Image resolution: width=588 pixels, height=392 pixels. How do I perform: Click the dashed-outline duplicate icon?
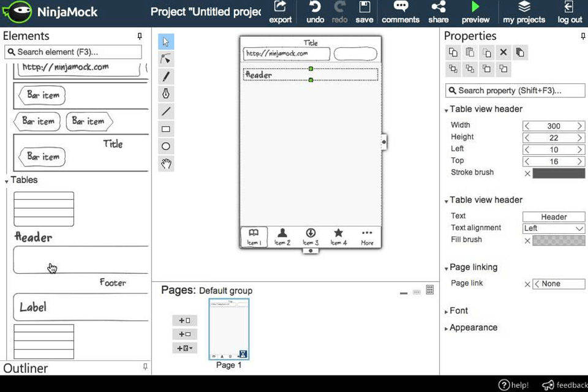pyautogui.click(x=487, y=53)
